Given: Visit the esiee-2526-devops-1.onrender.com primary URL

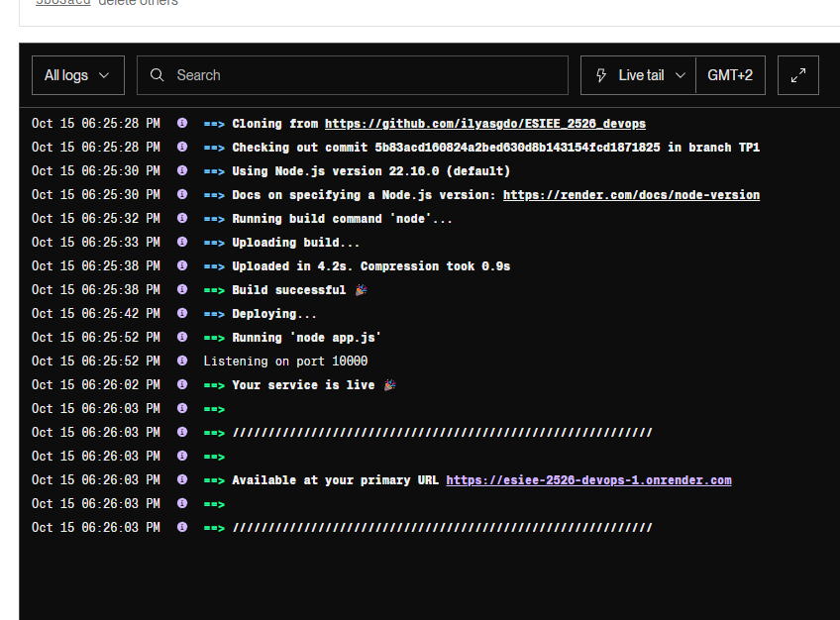Looking at the screenshot, I should pyautogui.click(x=588, y=480).
